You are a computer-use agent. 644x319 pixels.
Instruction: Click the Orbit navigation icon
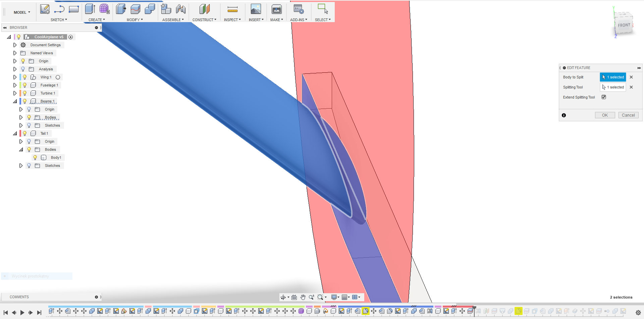click(x=283, y=297)
